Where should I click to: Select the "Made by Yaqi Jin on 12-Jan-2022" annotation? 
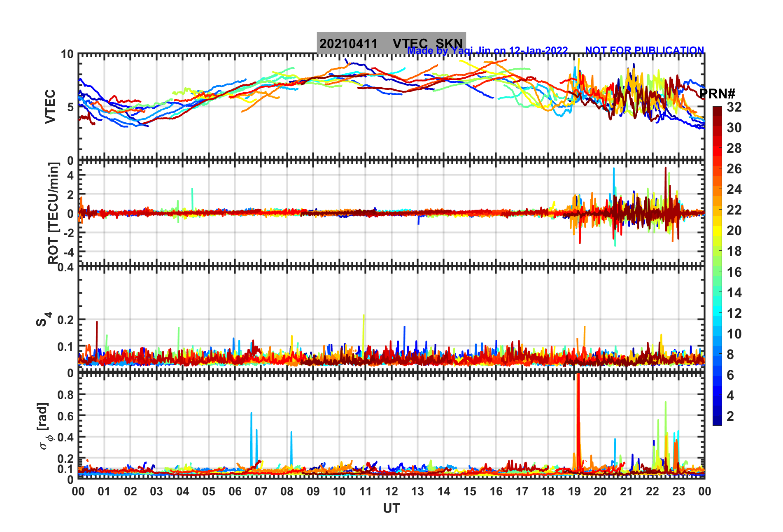click(487, 51)
